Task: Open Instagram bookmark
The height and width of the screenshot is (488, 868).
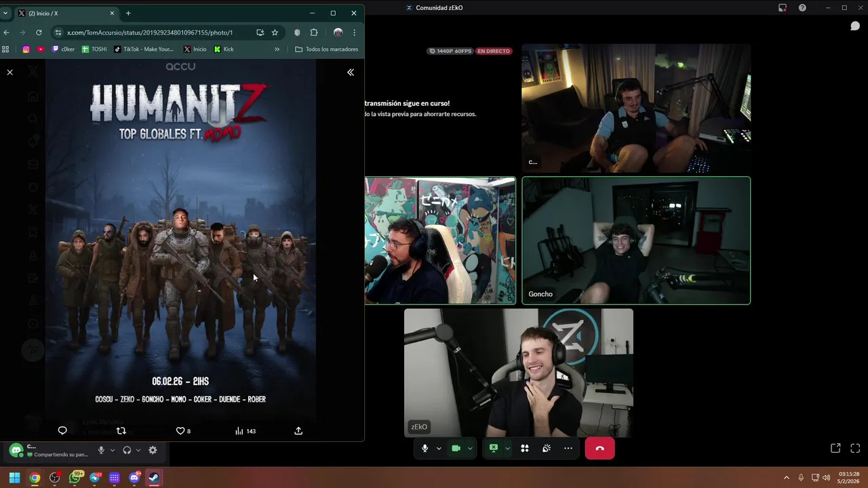Action: (26, 49)
